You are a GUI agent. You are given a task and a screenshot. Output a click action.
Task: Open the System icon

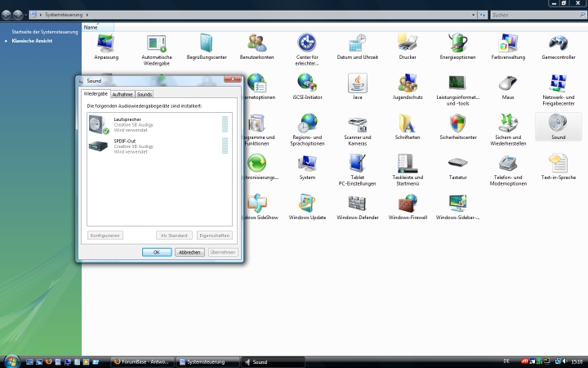pos(307,167)
